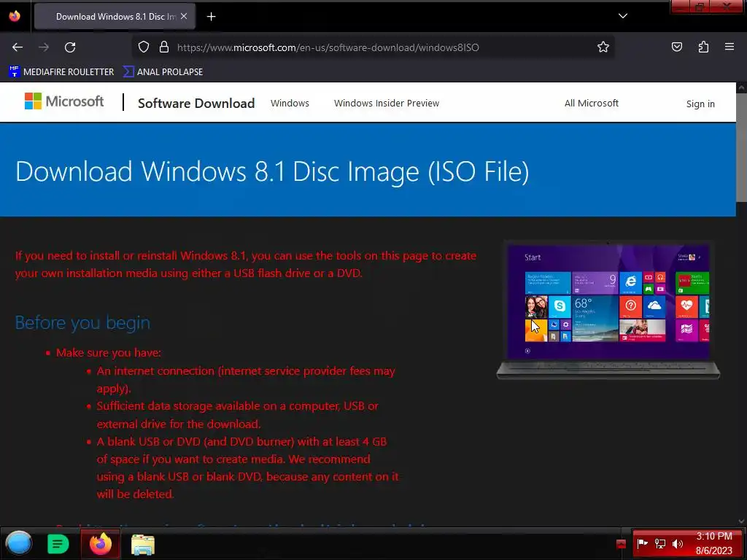Open the Start orb menu
Viewport: 747px width, 560px height.
pyautogui.click(x=19, y=543)
